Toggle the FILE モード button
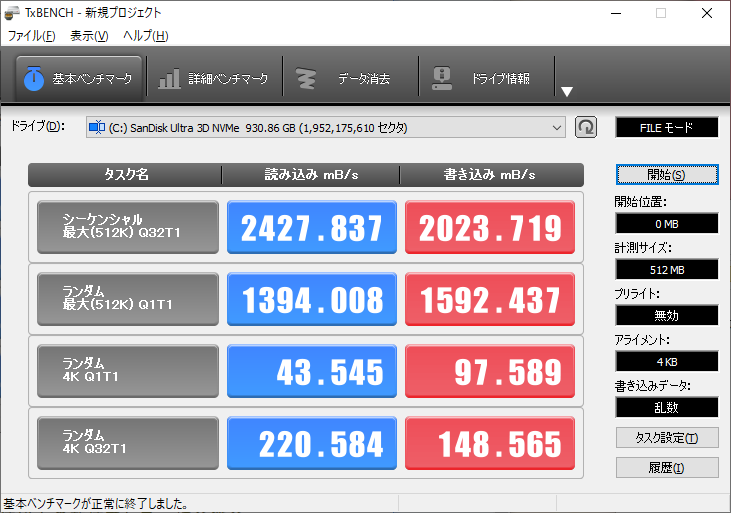Screen dimensions: 731x513 click(666, 127)
